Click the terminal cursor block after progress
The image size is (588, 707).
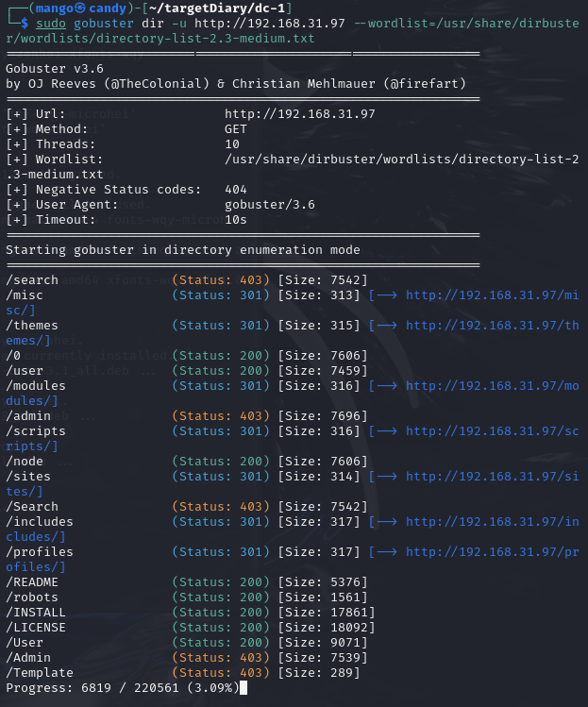(x=244, y=687)
